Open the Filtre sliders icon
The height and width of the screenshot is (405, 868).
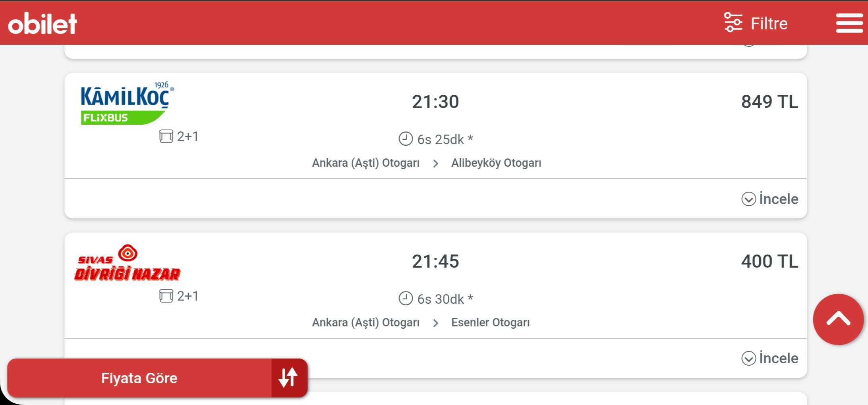[x=733, y=22]
